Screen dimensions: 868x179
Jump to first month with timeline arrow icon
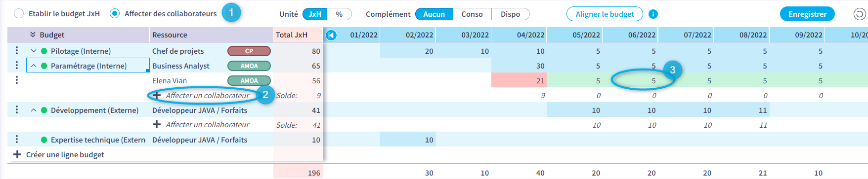coord(331,35)
